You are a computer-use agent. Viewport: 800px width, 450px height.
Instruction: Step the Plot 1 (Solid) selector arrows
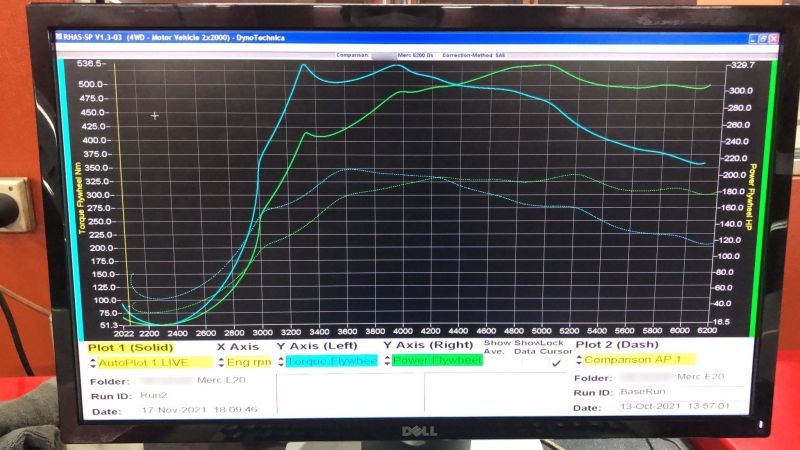pyautogui.click(x=93, y=363)
